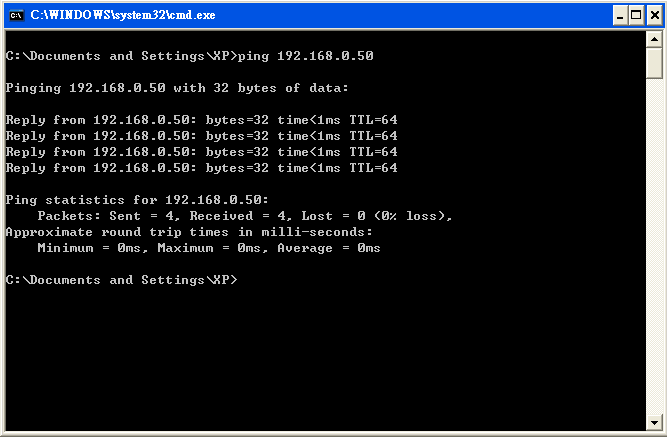Click the "ping 192.168.0.50" command line
Viewport: 667px width, 437px height.
click(x=190, y=56)
